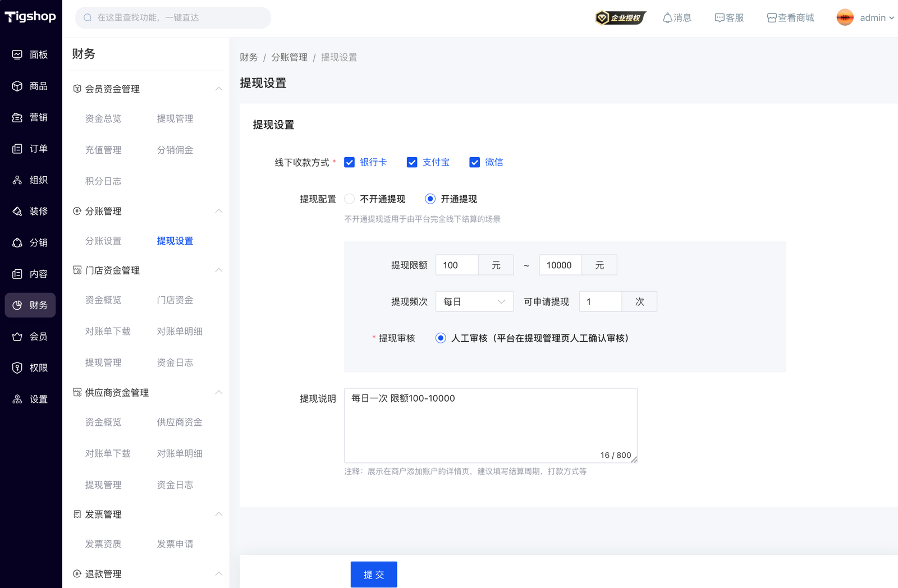Go to 资金总览 in member funds
The image size is (898, 588).
tap(103, 118)
